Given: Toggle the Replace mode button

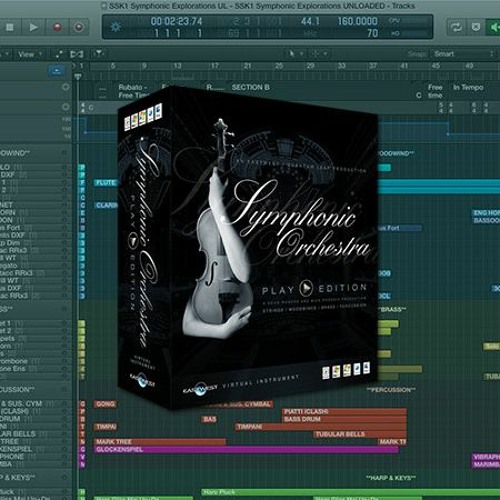Looking at the screenshot, I should (x=476, y=27).
